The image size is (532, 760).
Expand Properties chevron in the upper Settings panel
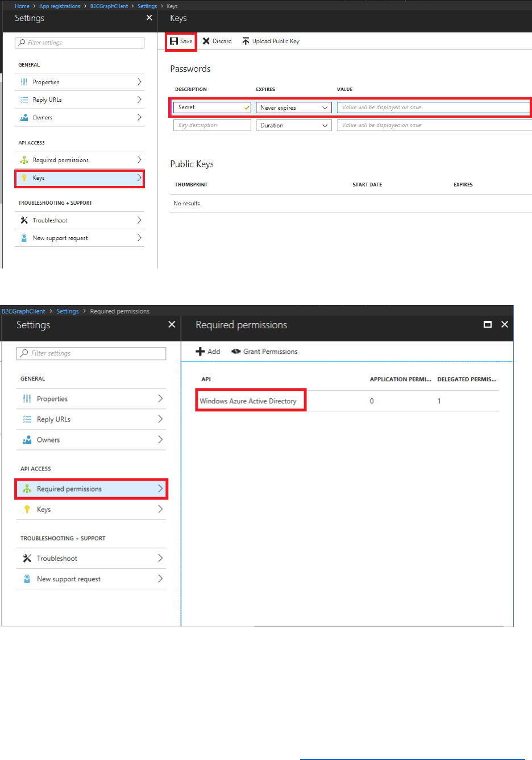(139, 82)
